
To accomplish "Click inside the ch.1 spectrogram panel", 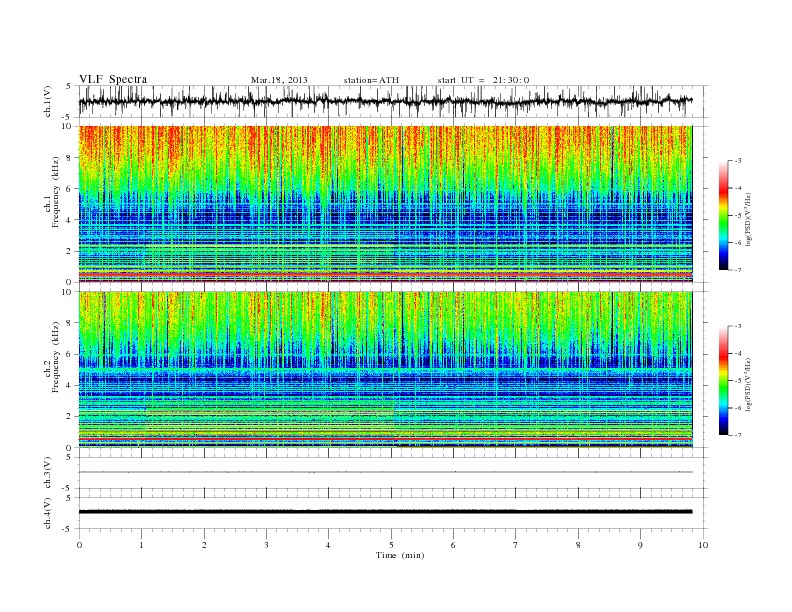I will [x=385, y=204].
